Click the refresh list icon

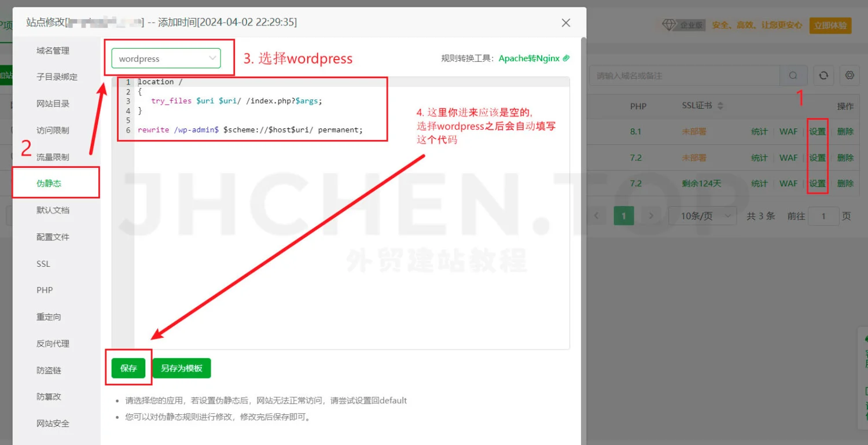(823, 76)
